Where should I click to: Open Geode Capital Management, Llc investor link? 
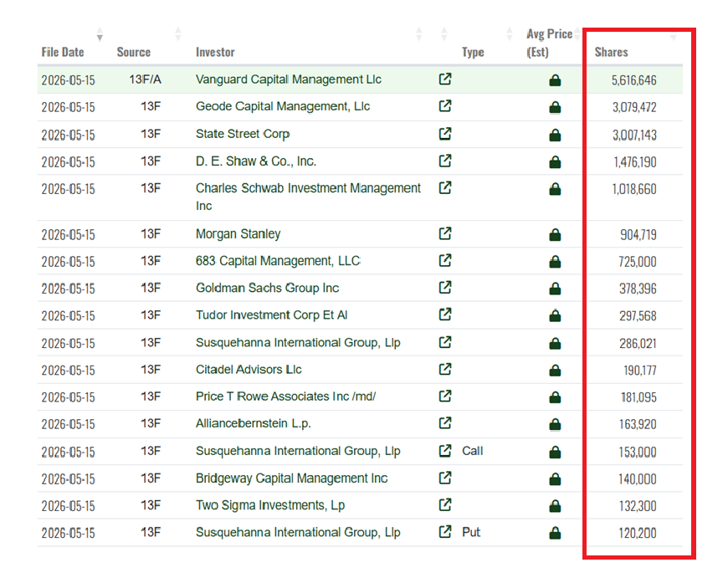tap(283, 106)
